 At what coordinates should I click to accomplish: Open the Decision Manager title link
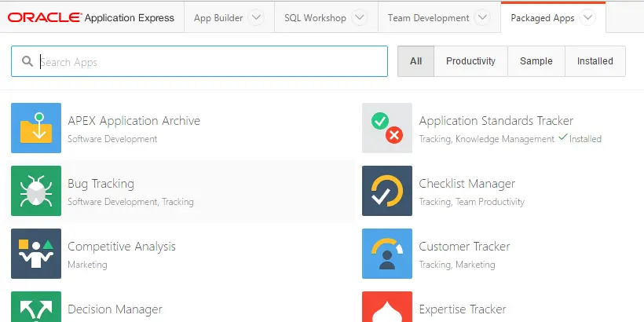pos(115,309)
